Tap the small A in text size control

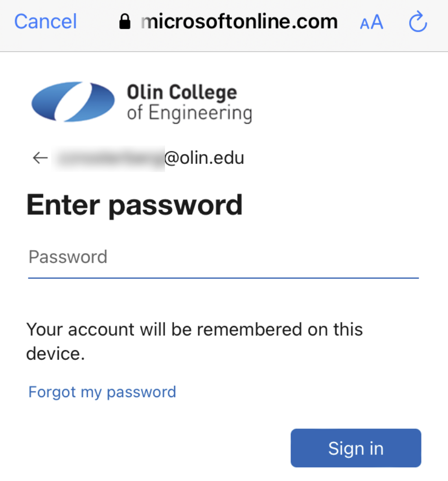365,24
